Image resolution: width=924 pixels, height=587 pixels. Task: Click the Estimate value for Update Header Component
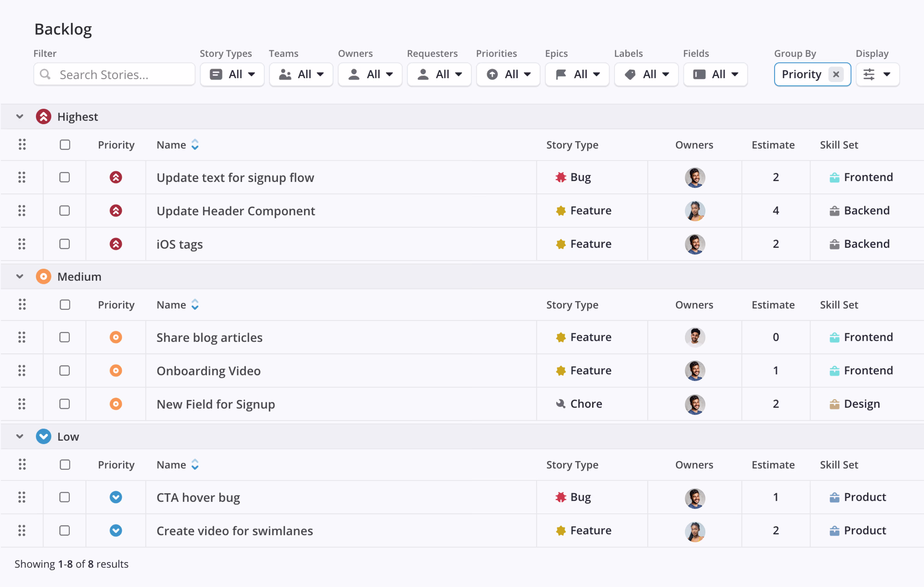pos(776,211)
